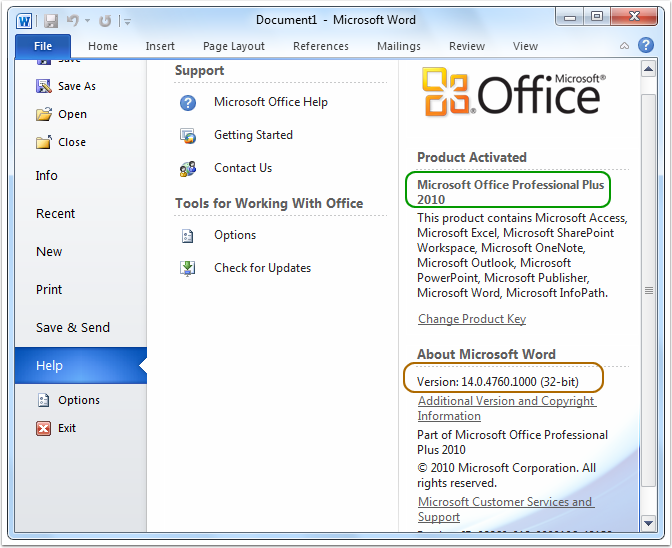The image size is (672, 548).
Task: Open Getting Started label
Action: (x=253, y=135)
